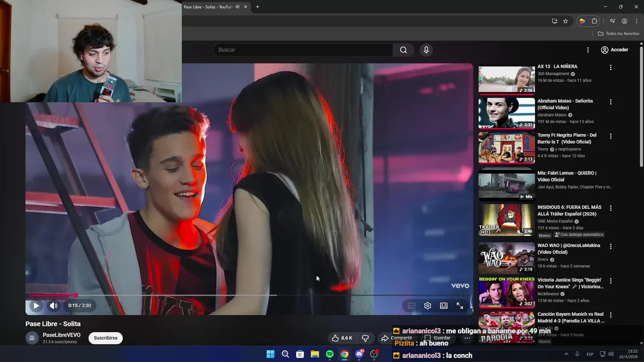Open Discord from the taskbar
This screenshot has height=362, width=644.
(359, 354)
